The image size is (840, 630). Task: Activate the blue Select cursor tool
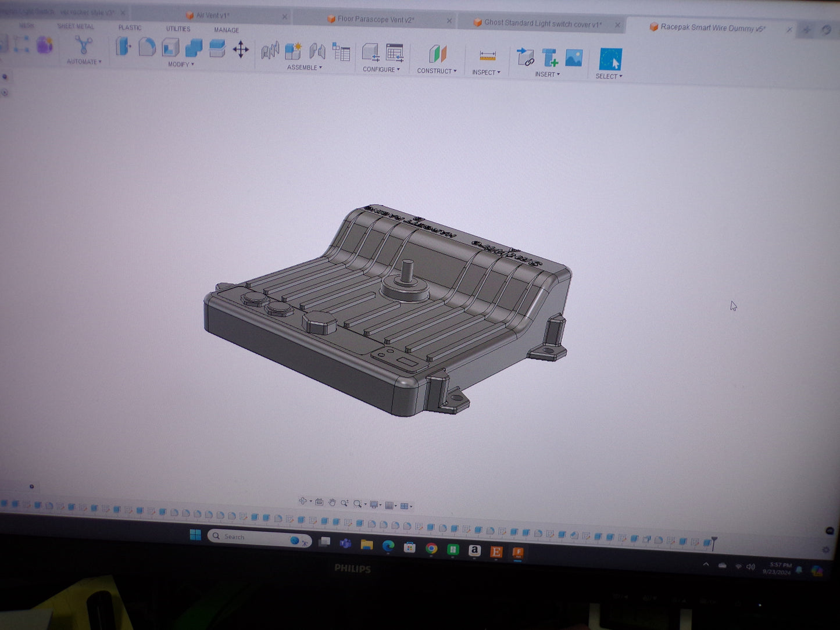click(610, 59)
